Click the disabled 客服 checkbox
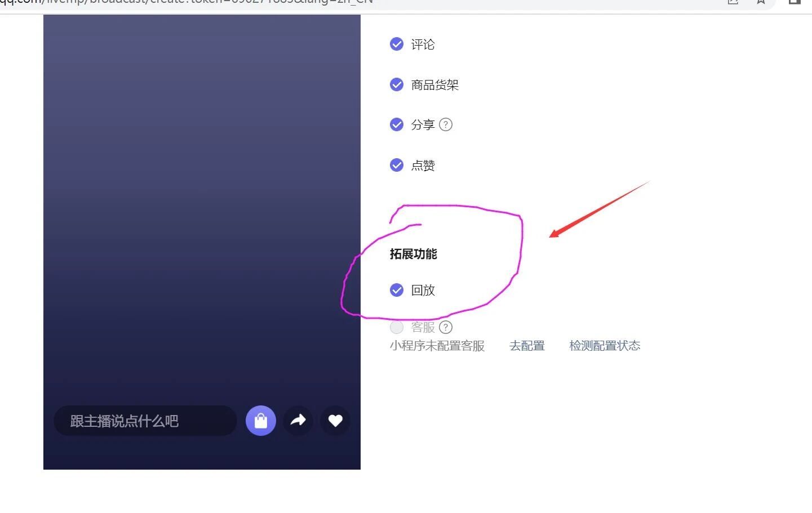The width and height of the screenshot is (812, 513). click(397, 327)
